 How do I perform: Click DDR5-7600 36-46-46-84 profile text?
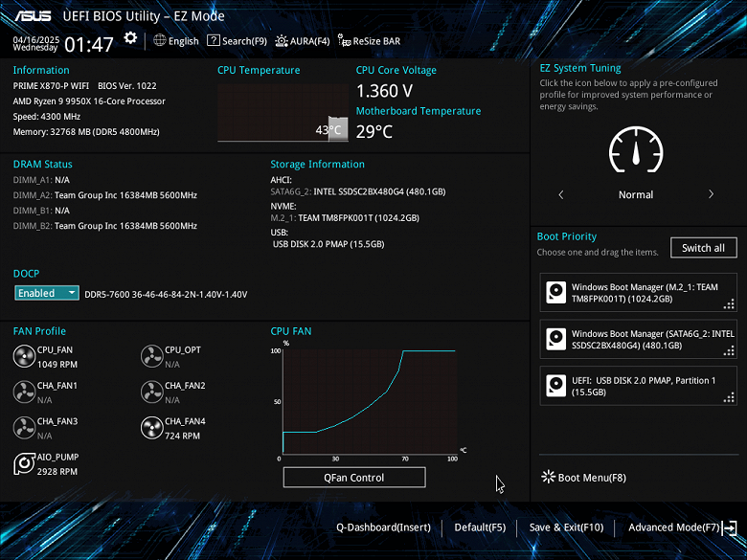tap(166, 294)
